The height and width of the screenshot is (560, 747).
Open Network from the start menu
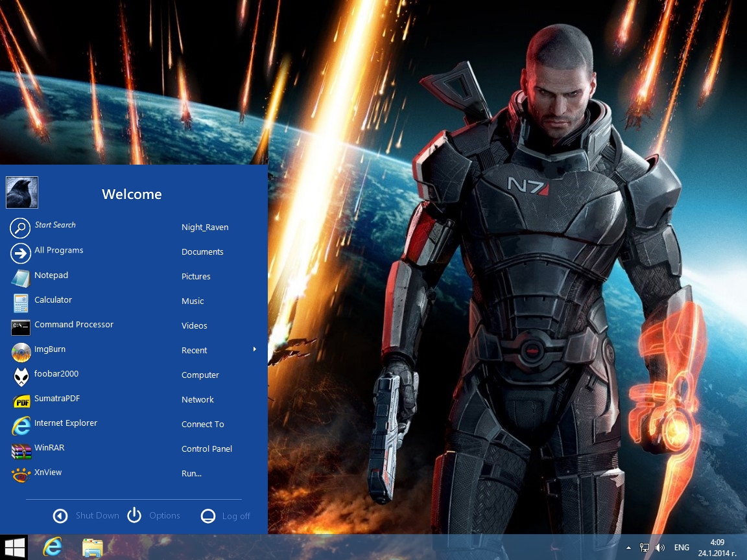(x=197, y=399)
